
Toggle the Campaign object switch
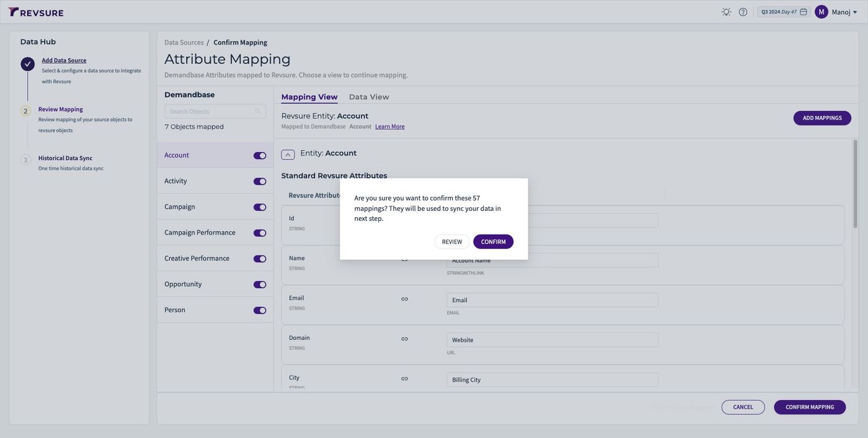point(260,207)
